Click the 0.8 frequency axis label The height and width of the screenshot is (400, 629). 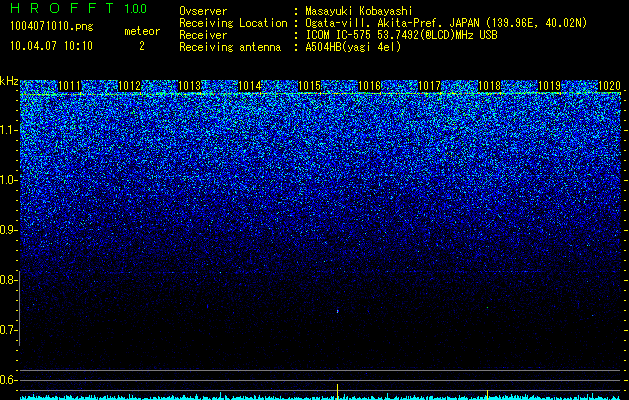(x=9, y=280)
